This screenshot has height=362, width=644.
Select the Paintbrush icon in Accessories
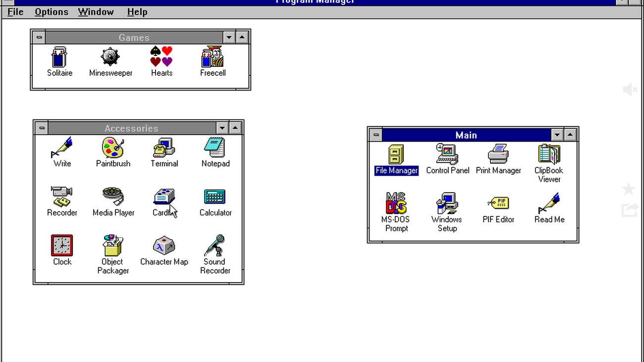pos(113,149)
